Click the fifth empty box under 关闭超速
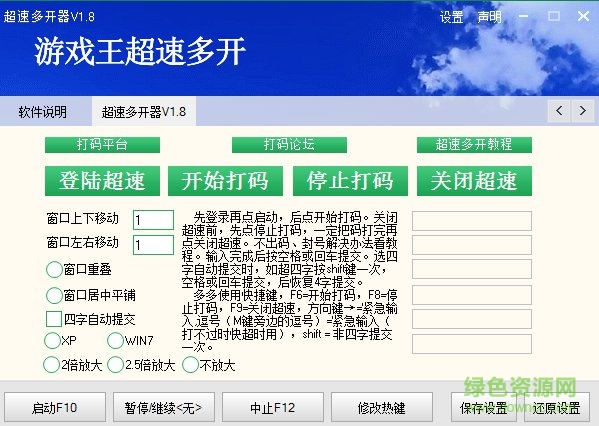The height and width of the screenshot is (426, 599). 472,319
